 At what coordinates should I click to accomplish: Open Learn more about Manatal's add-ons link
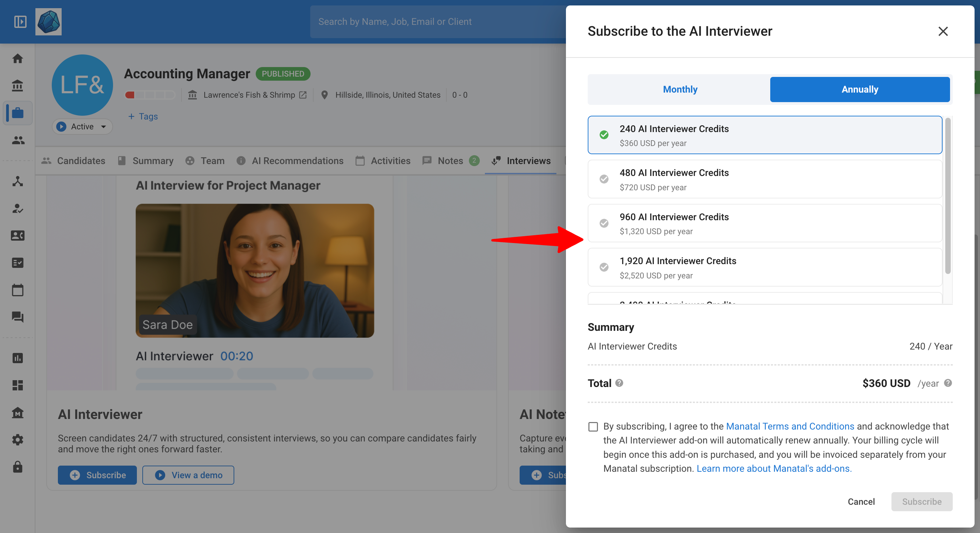[x=774, y=468]
